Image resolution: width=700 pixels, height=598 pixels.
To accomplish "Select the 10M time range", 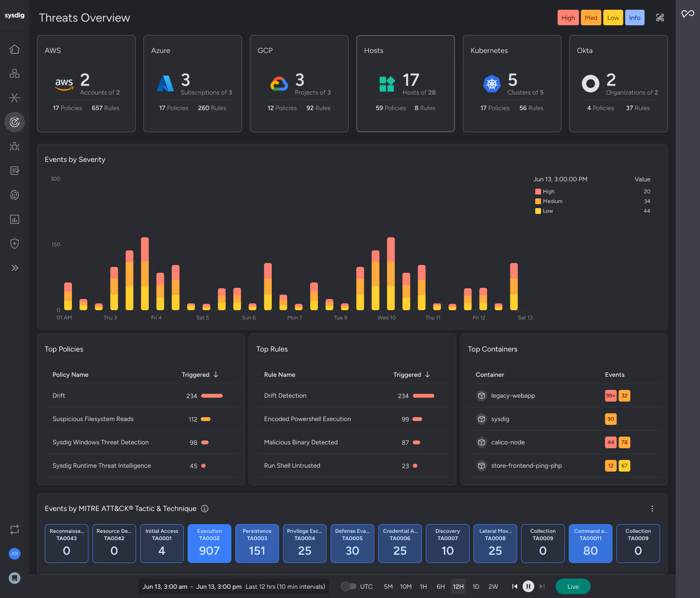I will click(405, 586).
